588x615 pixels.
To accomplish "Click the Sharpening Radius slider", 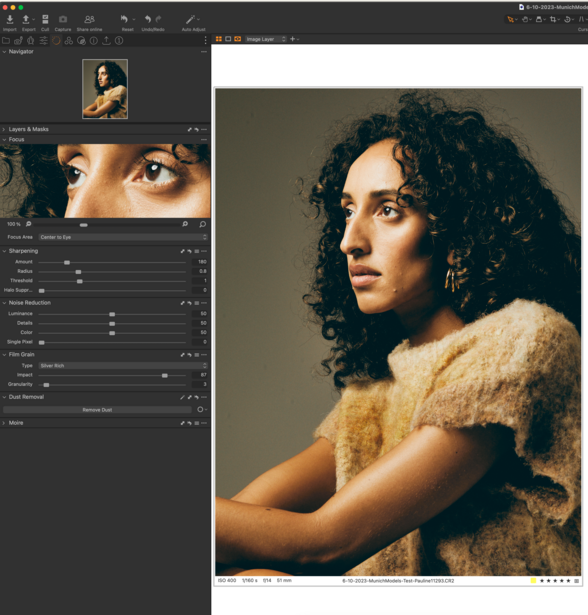I will click(112, 271).
